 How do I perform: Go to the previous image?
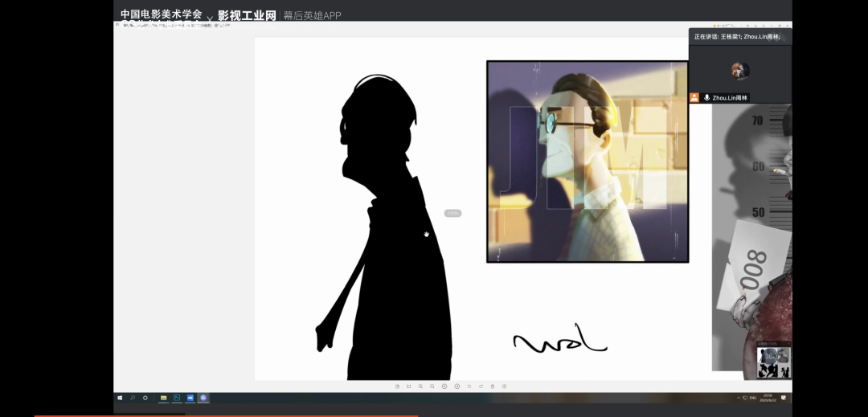(x=444, y=386)
